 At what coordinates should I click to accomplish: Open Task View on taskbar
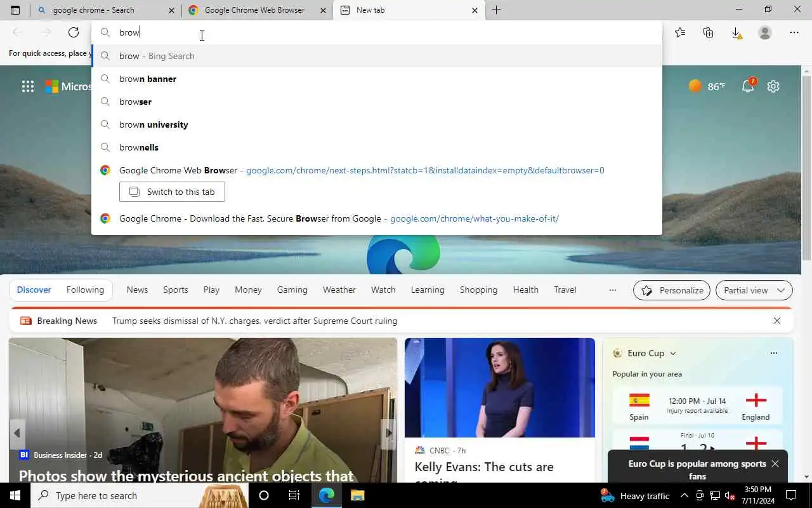pos(294,495)
